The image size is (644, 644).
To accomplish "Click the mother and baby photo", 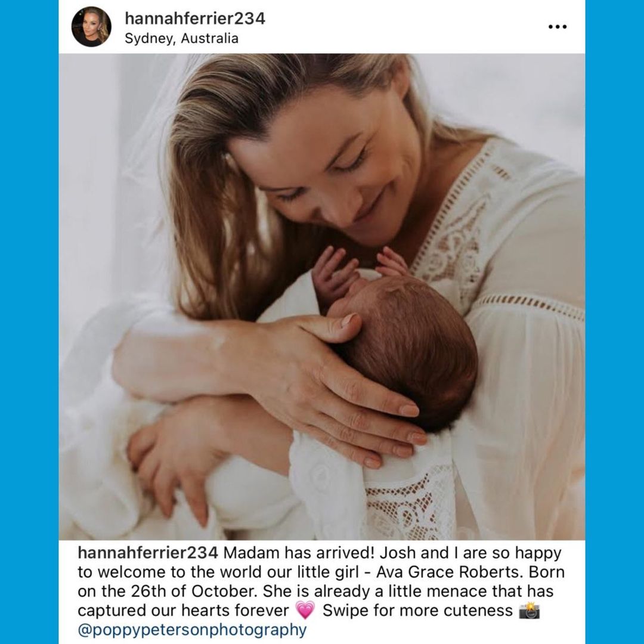I will (321, 296).
